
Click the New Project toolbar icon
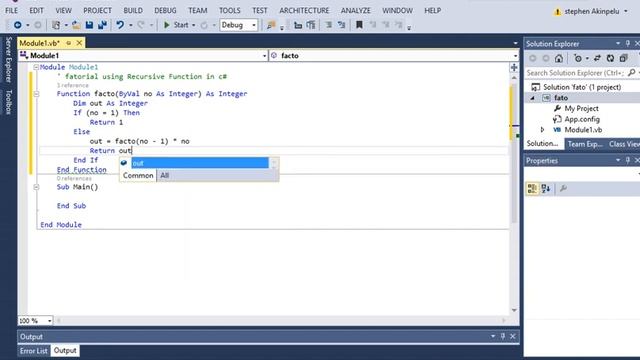pos(56,25)
